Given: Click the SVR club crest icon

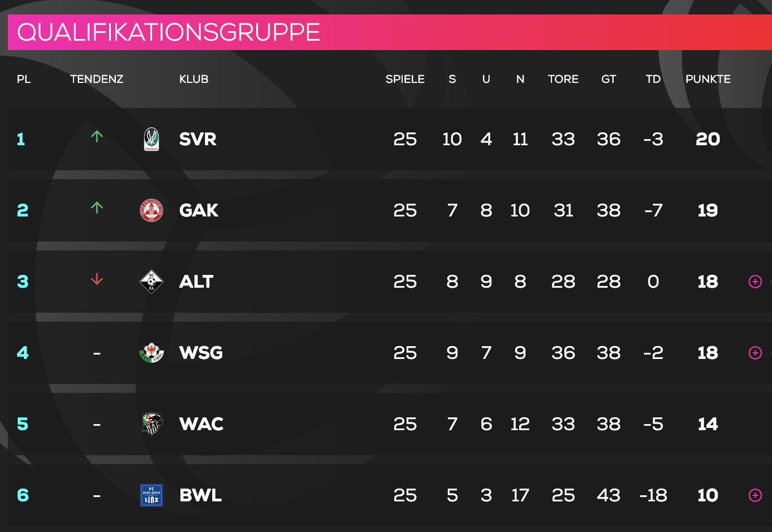Looking at the screenshot, I should click(152, 139).
